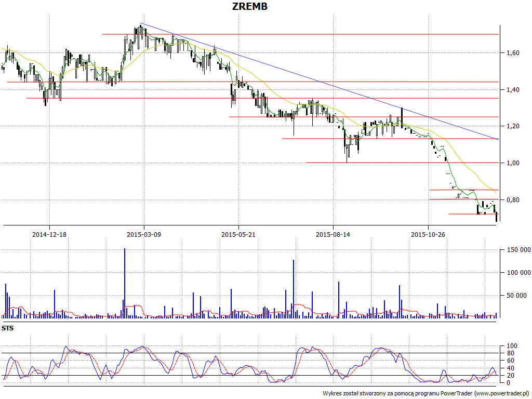Click the PowerTrader credit text at bottom
The image size is (532, 399).
tap(426, 394)
